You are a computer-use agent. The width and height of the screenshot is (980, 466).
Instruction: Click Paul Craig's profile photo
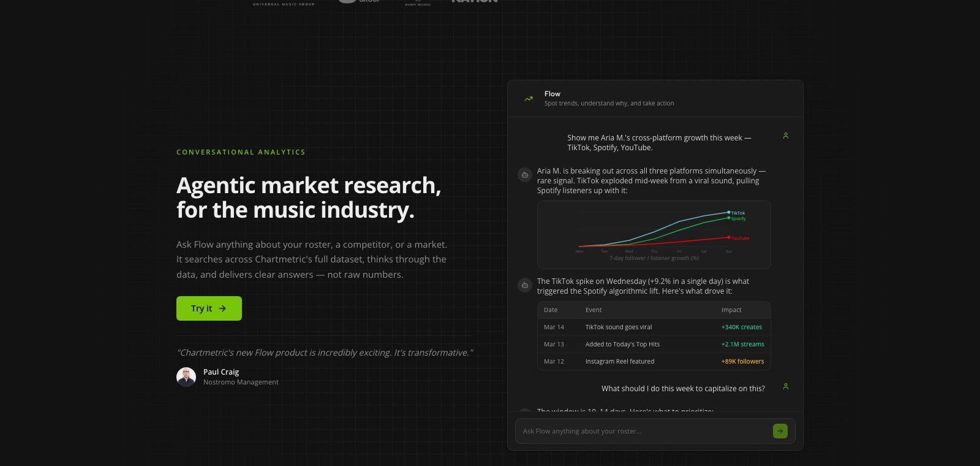tap(186, 377)
